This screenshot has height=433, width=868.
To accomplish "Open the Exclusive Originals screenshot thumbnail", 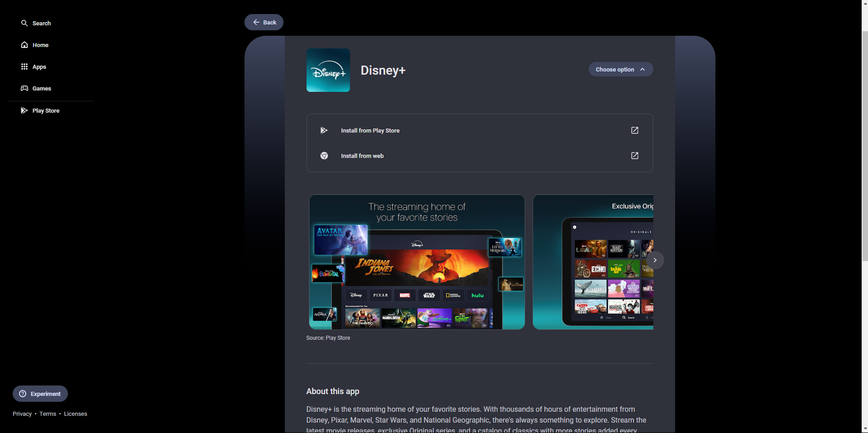I will click(x=593, y=262).
